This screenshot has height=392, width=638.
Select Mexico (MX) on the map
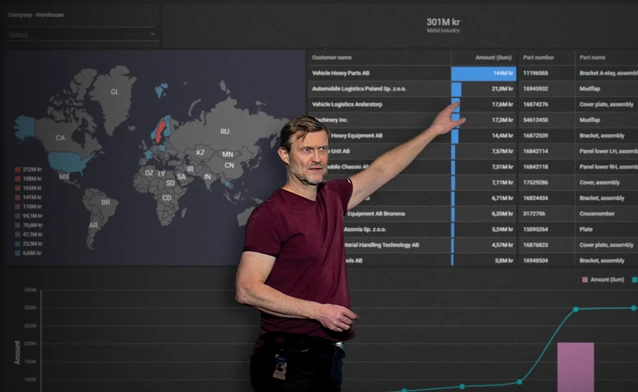click(x=64, y=177)
